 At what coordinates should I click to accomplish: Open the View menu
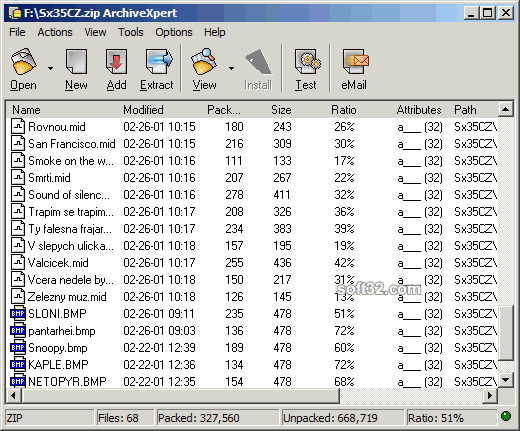pos(95,32)
